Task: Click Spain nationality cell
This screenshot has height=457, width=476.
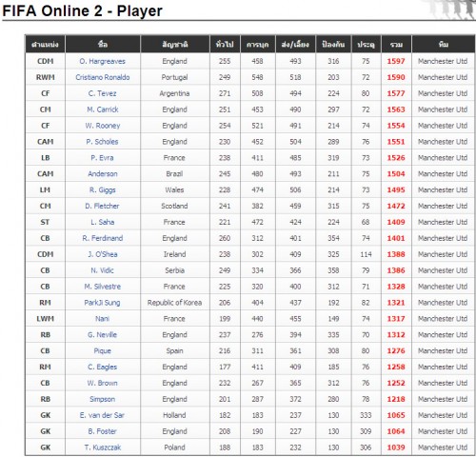Action: pyautogui.click(x=174, y=351)
